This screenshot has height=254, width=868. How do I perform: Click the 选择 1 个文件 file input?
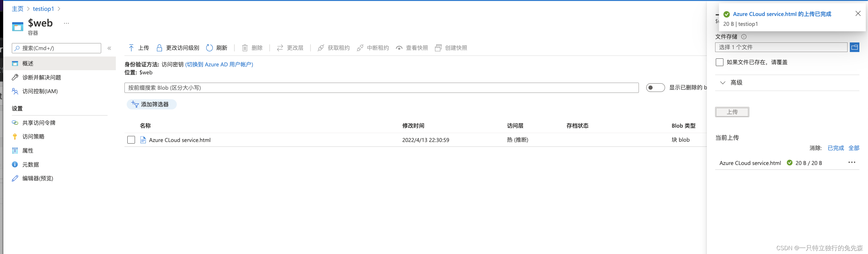point(781,47)
